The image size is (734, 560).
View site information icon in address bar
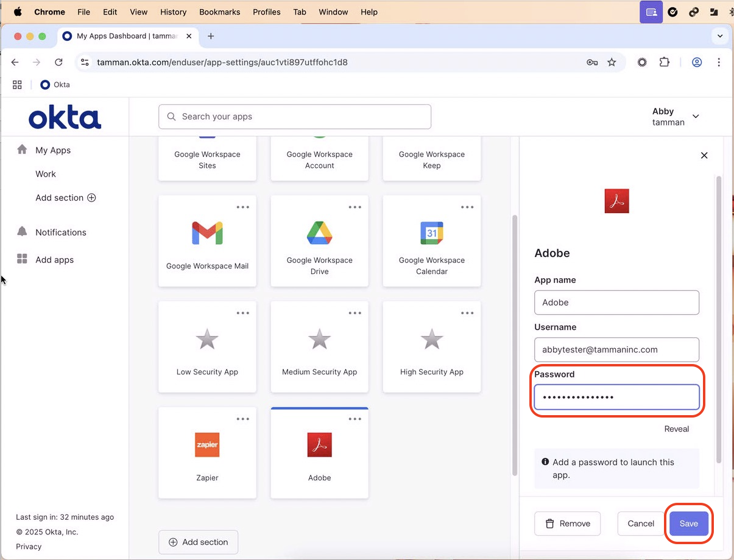[x=85, y=62]
